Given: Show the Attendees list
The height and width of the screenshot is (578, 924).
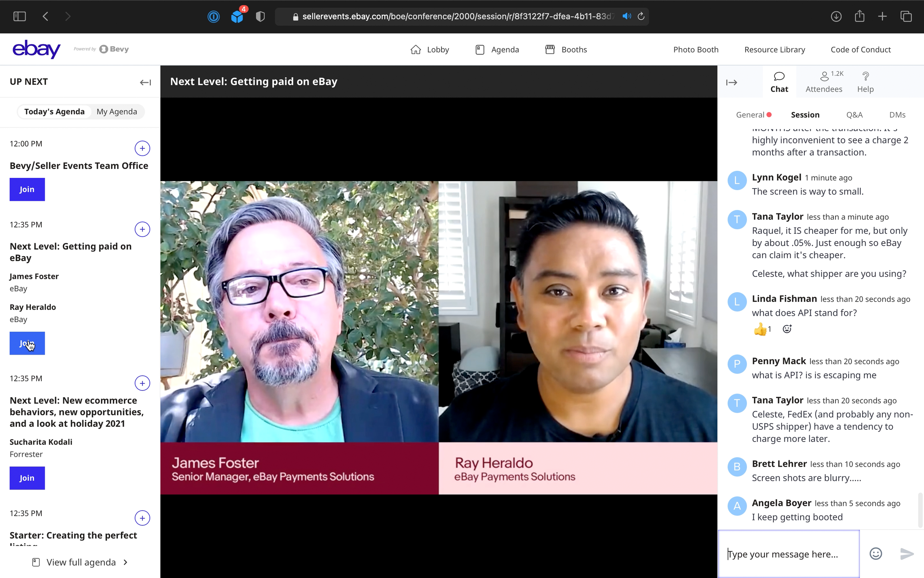Looking at the screenshot, I should (x=823, y=82).
